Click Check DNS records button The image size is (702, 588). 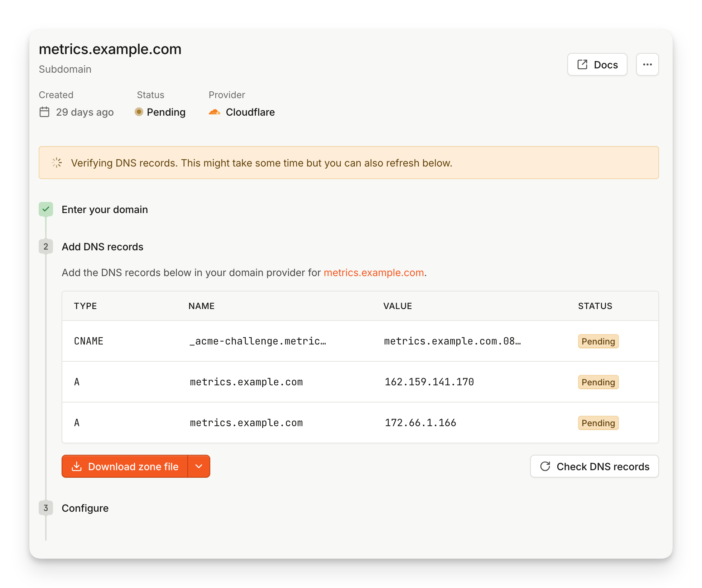[594, 466]
